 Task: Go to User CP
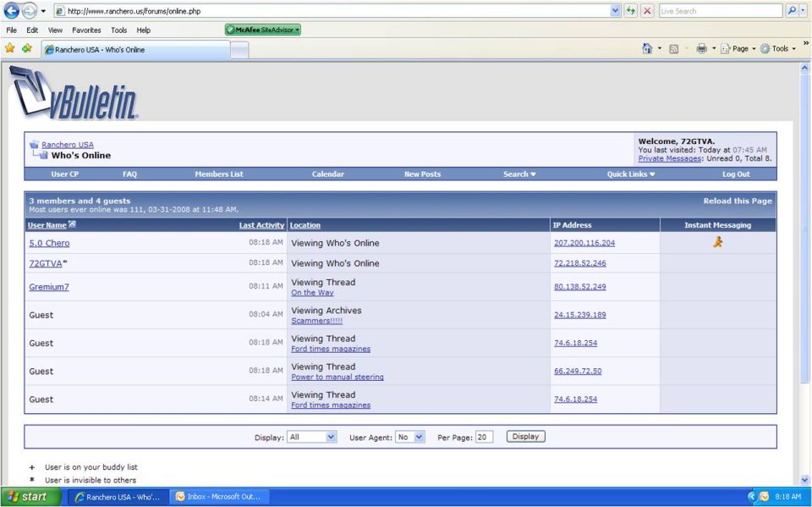[x=65, y=174]
